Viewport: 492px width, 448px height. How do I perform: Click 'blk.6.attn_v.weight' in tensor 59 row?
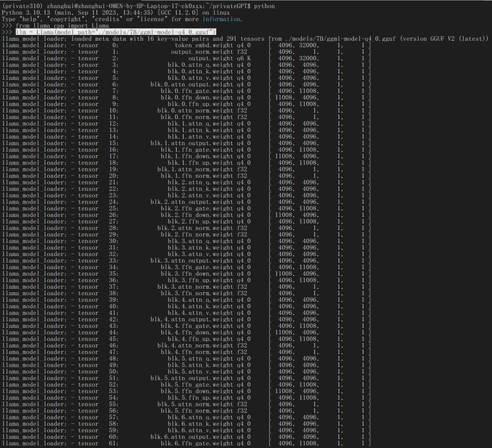pos(200,430)
